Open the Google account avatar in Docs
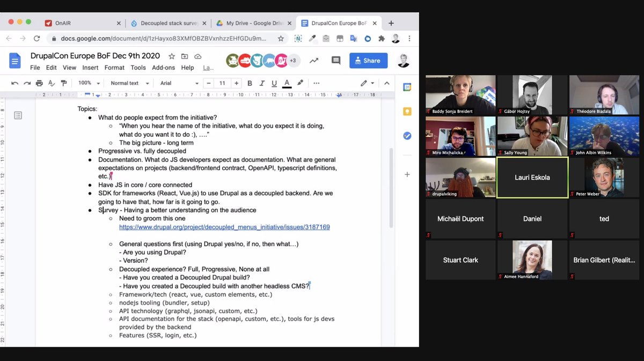Image resolution: width=644 pixels, height=361 pixels. click(404, 61)
